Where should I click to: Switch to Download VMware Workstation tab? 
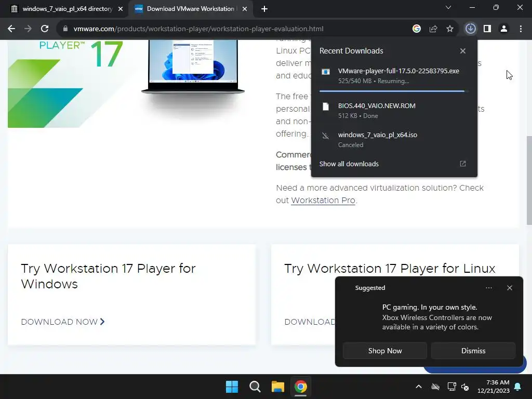190,9
